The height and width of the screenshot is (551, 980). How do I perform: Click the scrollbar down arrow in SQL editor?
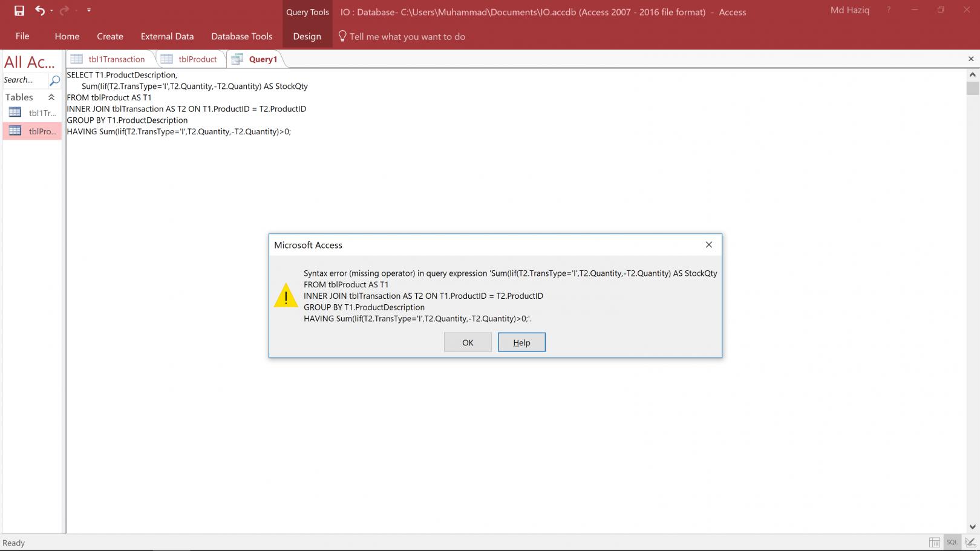coord(972,527)
